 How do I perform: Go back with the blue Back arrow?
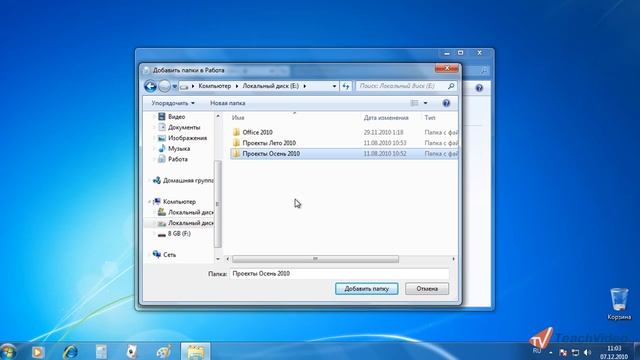(150, 86)
